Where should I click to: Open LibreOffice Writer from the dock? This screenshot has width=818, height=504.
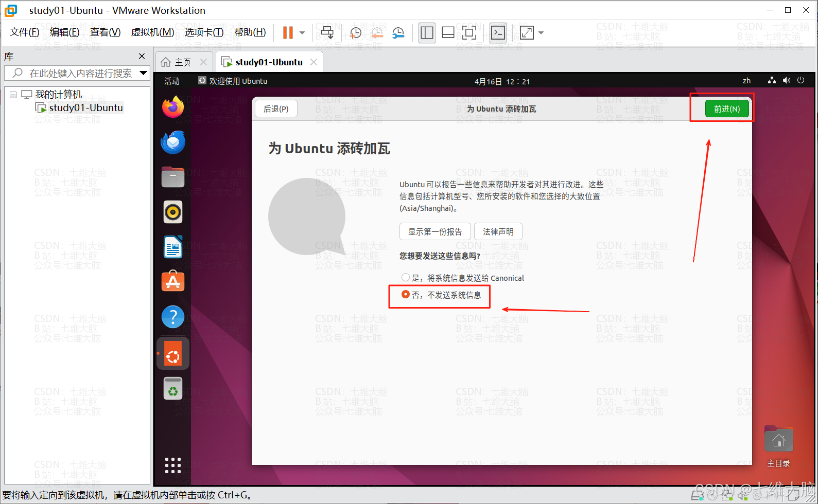173,247
